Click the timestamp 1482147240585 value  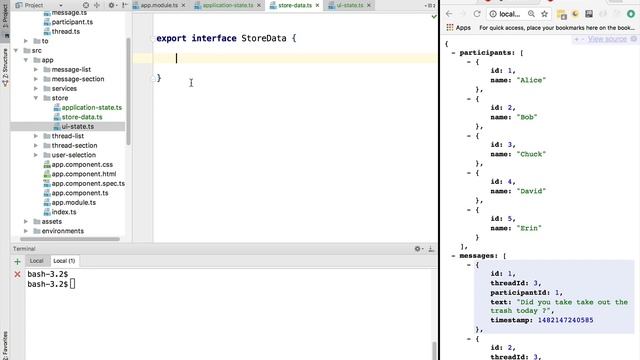point(565,320)
